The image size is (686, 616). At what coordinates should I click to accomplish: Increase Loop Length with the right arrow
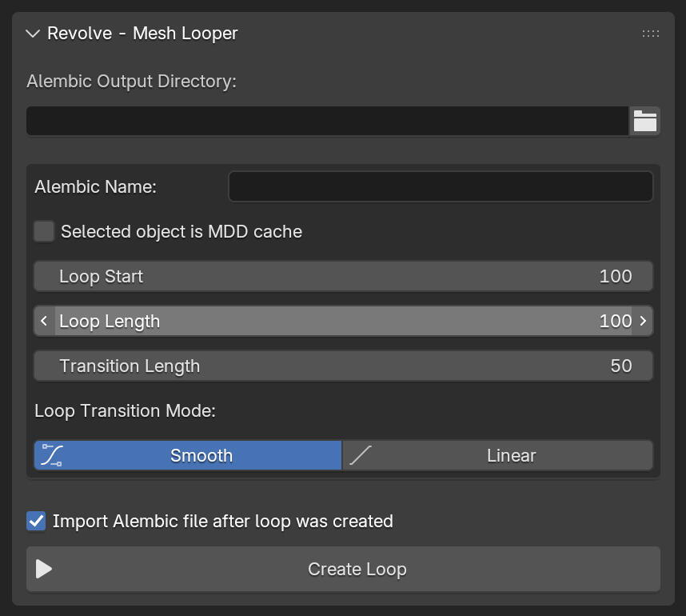coord(643,322)
